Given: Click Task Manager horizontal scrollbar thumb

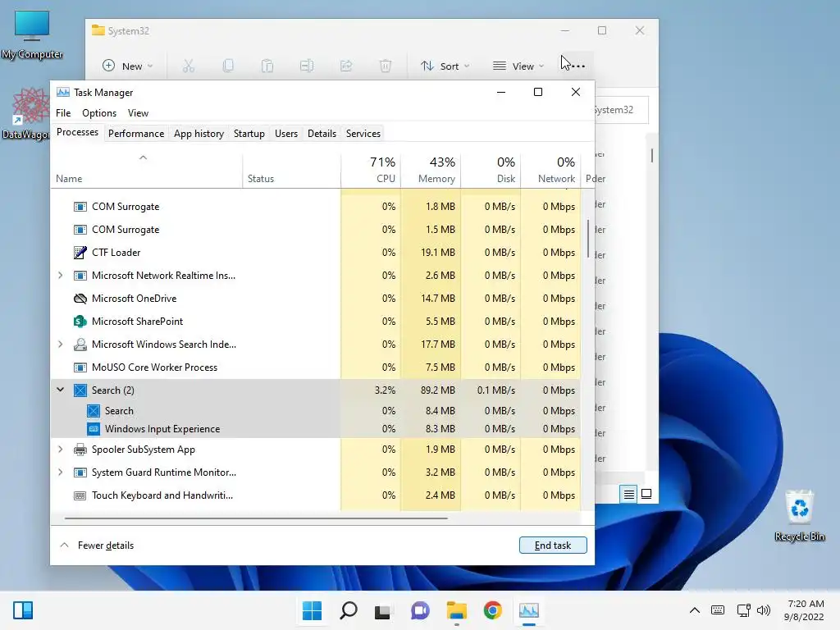Looking at the screenshot, I should click(x=256, y=518).
